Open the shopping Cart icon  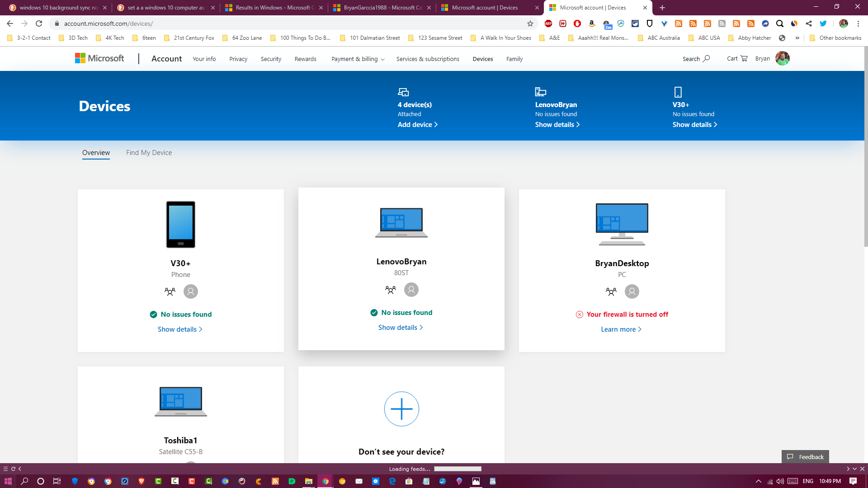744,58
